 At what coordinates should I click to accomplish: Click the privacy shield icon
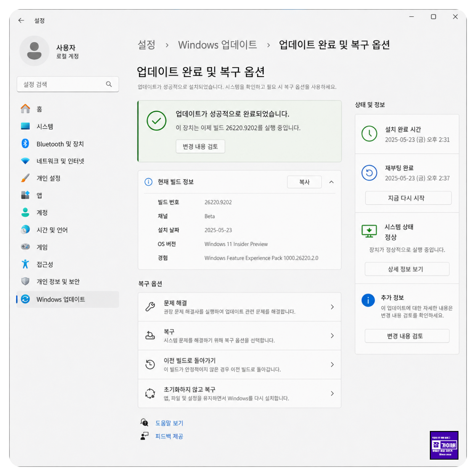coord(25,281)
